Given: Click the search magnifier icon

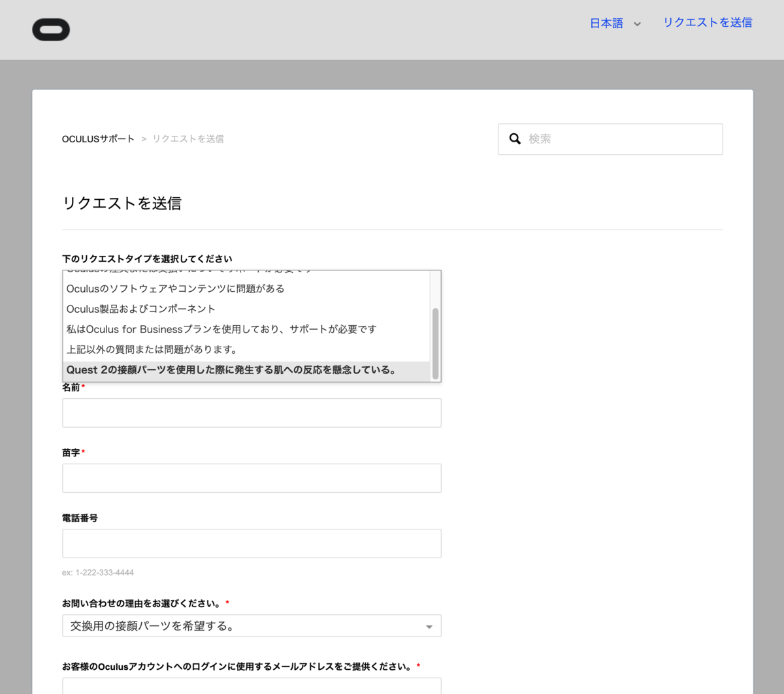Looking at the screenshot, I should [x=515, y=139].
